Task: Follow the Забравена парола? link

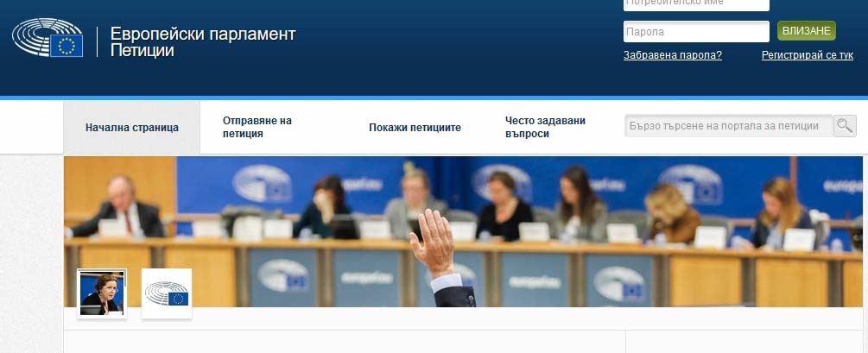Action: 673,55
